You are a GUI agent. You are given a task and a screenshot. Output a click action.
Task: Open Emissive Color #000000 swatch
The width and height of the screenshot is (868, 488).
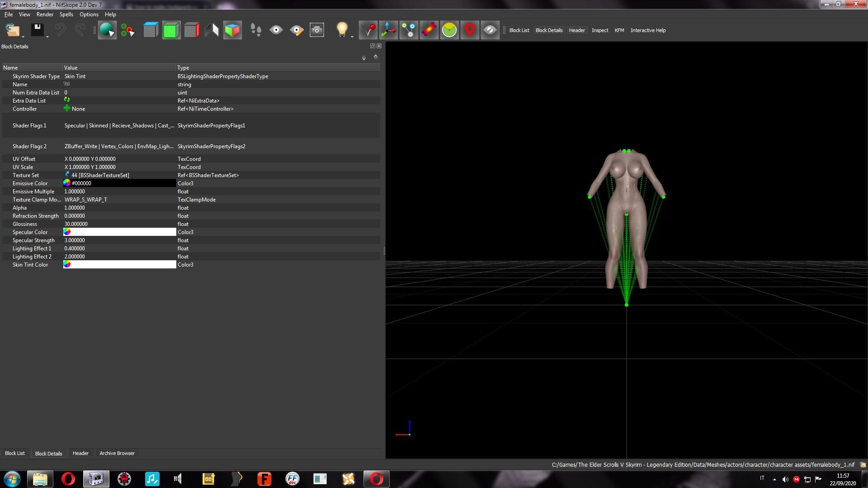[119, 183]
